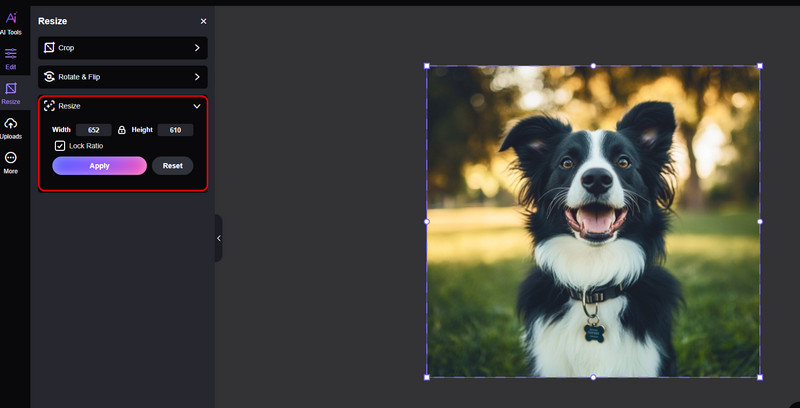Click the left-middle image handle
The height and width of the screenshot is (408, 800).
click(427, 221)
